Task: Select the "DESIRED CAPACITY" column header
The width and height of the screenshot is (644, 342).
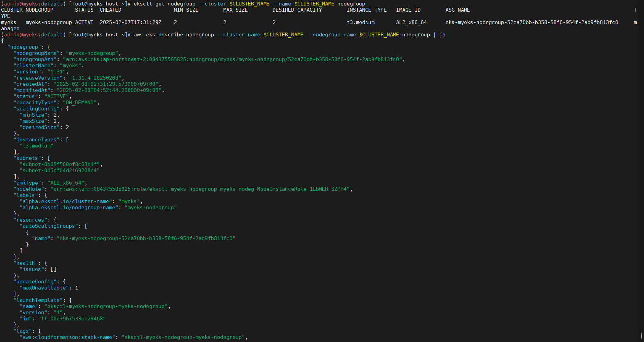Action: pos(297,10)
